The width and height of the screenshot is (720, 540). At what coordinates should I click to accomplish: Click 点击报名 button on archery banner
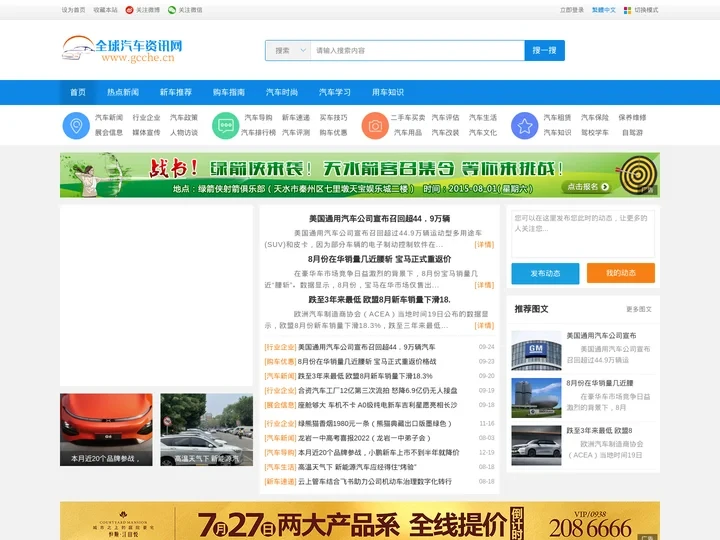pos(588,187)
